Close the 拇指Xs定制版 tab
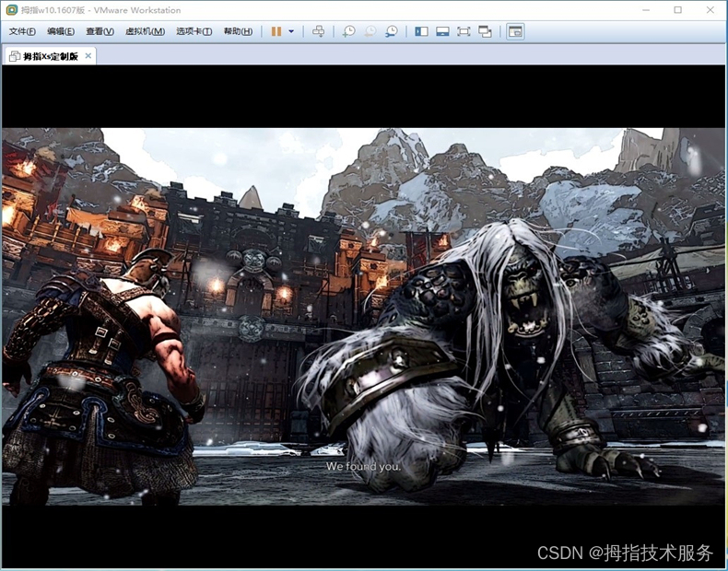728x571 pixels. 88,56
